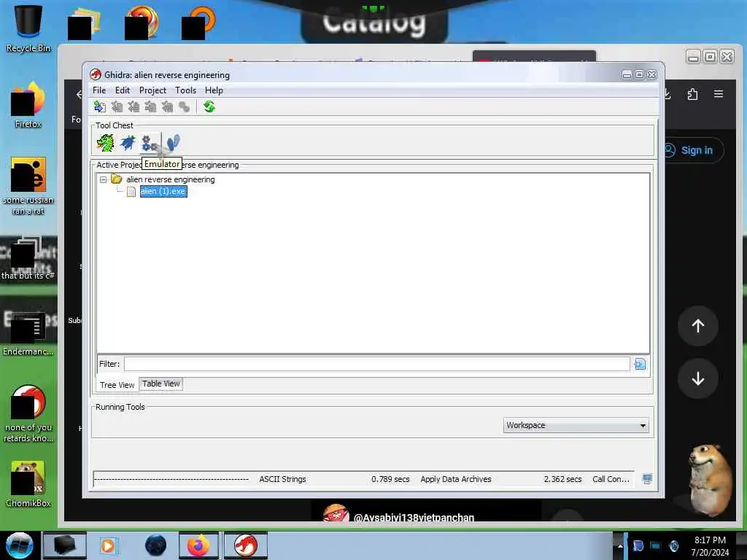
Task: Click dark blue globe taskbar icon
Action: pyautogui.click(x=156, y=545)
